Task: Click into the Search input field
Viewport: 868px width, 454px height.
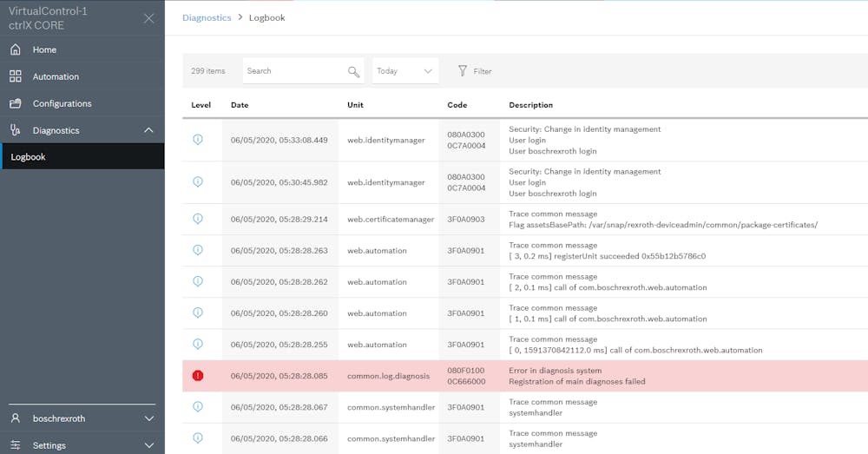Action: click(x=293, y=71)
